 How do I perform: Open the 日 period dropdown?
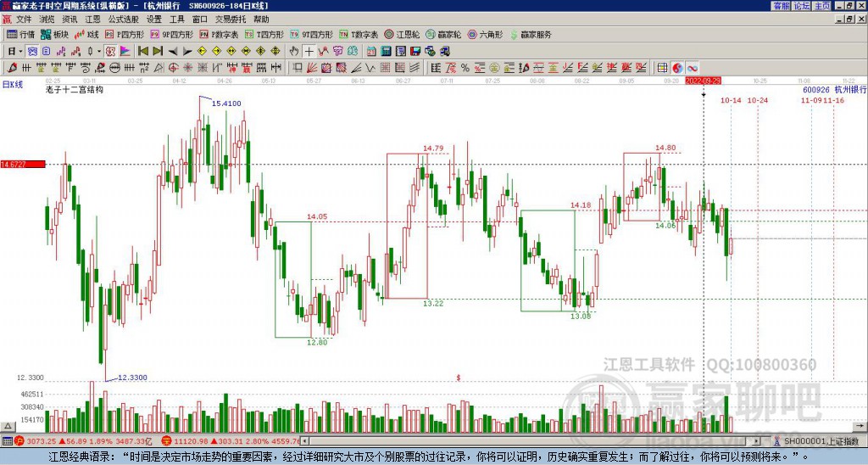pyautogui.click(x=15, y=52)
